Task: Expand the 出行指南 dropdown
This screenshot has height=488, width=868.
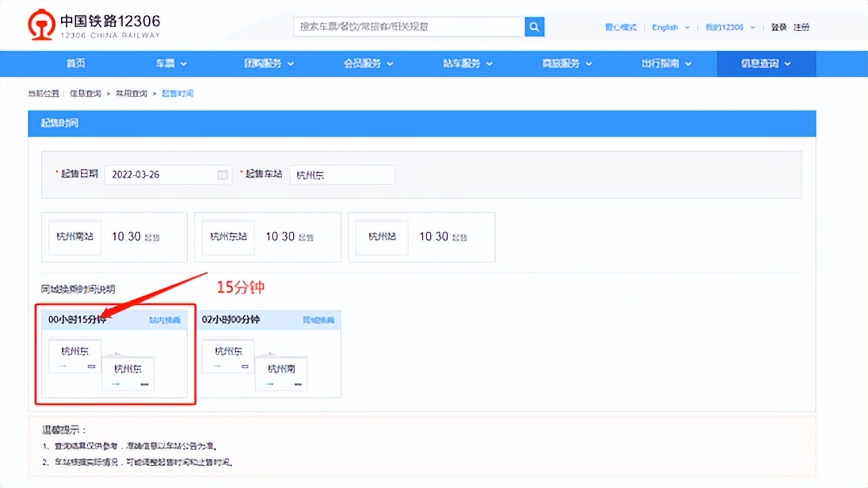Action: click(666, 63)
